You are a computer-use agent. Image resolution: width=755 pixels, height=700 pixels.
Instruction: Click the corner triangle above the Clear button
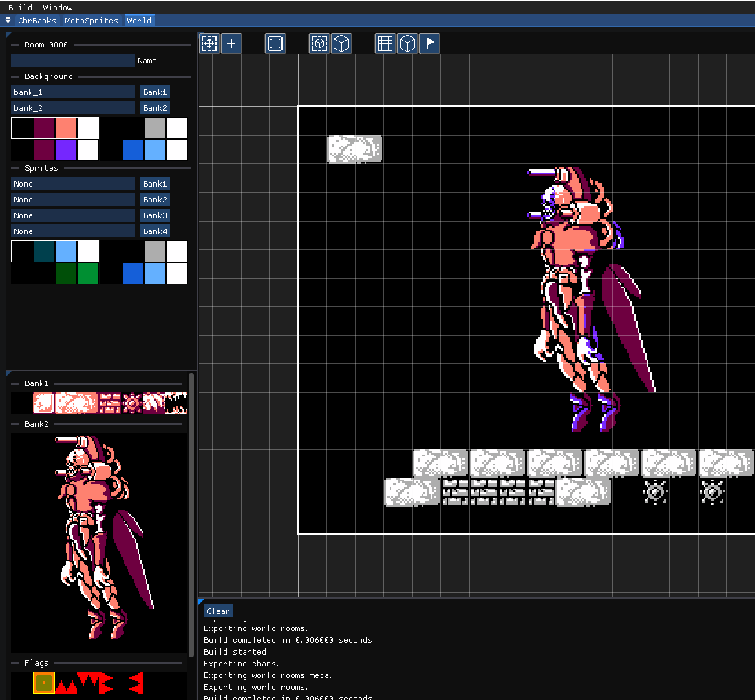[201, 602]
